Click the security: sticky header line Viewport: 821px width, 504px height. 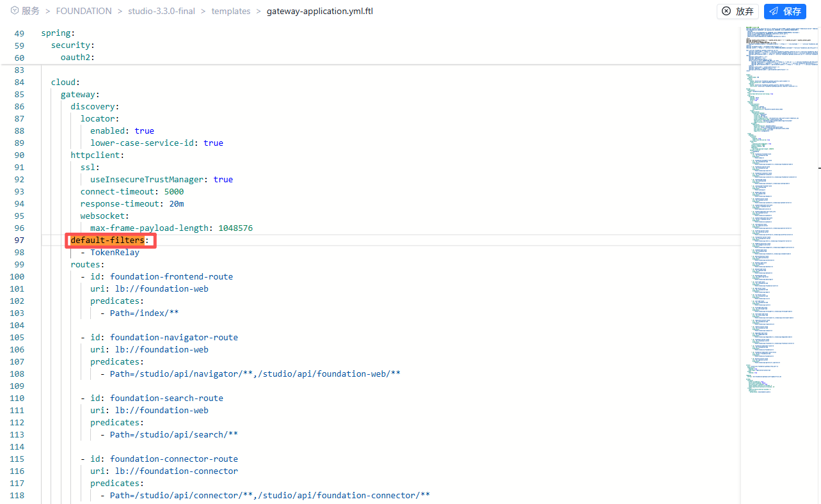(x=73, y=45)
